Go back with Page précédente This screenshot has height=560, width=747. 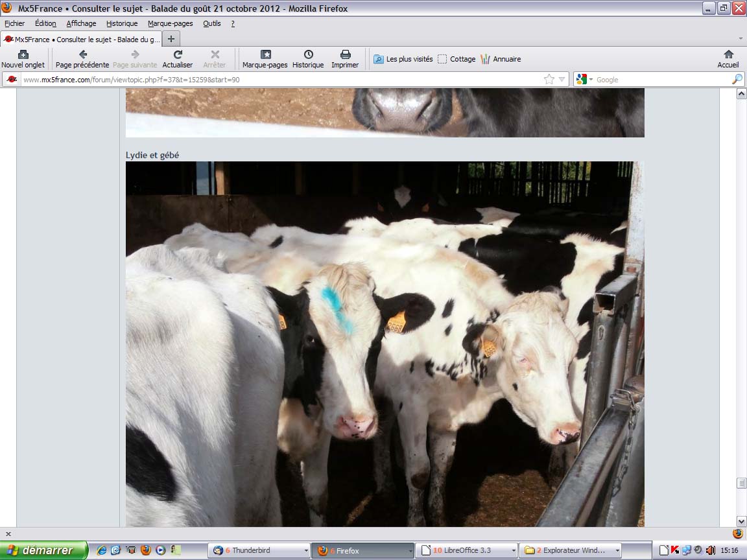tap(82, 59)
